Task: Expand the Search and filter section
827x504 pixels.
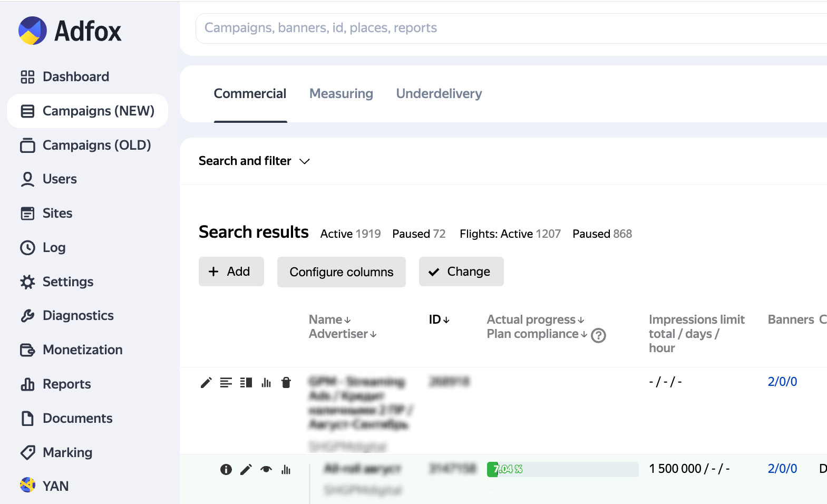Action: (254, 161)
